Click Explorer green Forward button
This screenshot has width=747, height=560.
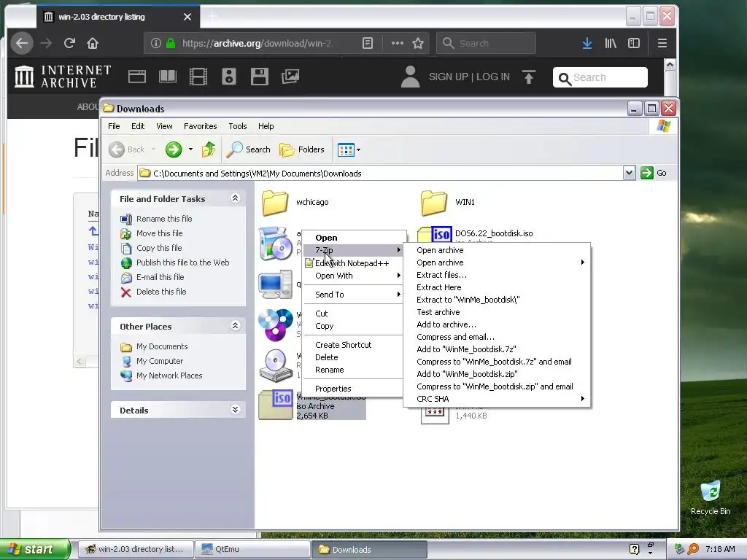pyautogui.click(x=174, y=149)
